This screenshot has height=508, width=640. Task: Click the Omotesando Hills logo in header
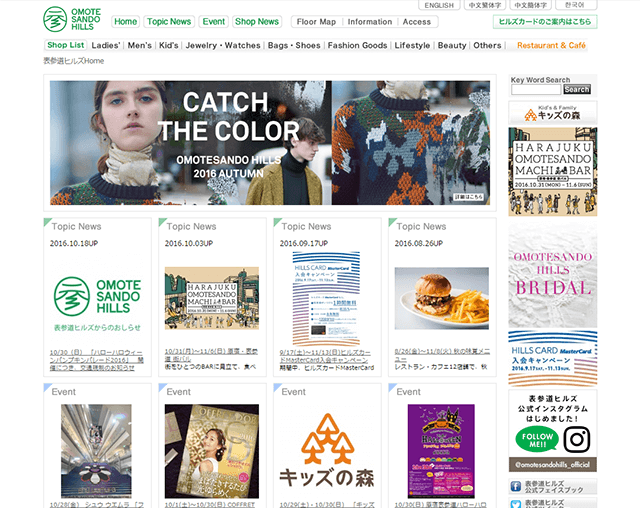(72, 19)
